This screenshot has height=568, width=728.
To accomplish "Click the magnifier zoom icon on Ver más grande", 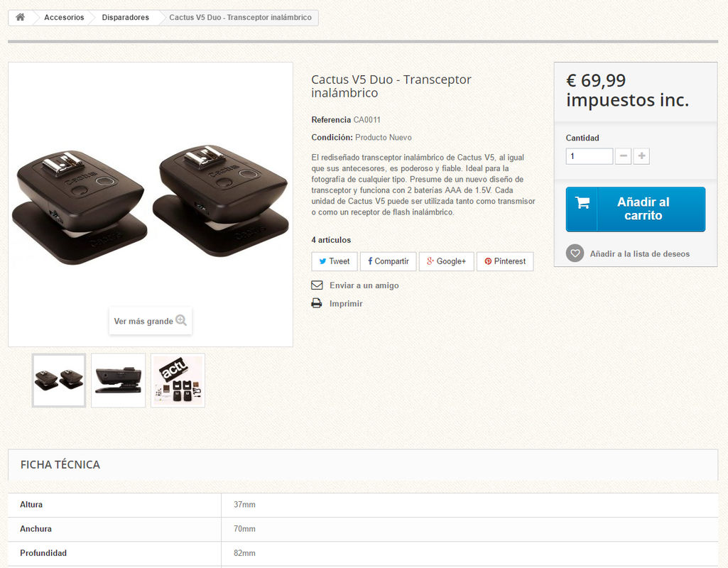I will (x=181, y=320).
